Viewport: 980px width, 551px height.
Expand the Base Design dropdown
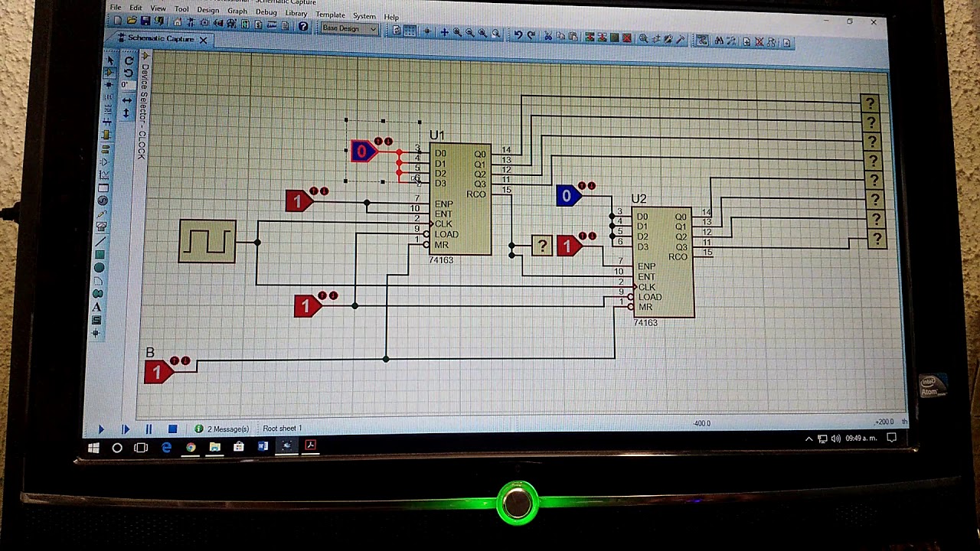[349, 28]
